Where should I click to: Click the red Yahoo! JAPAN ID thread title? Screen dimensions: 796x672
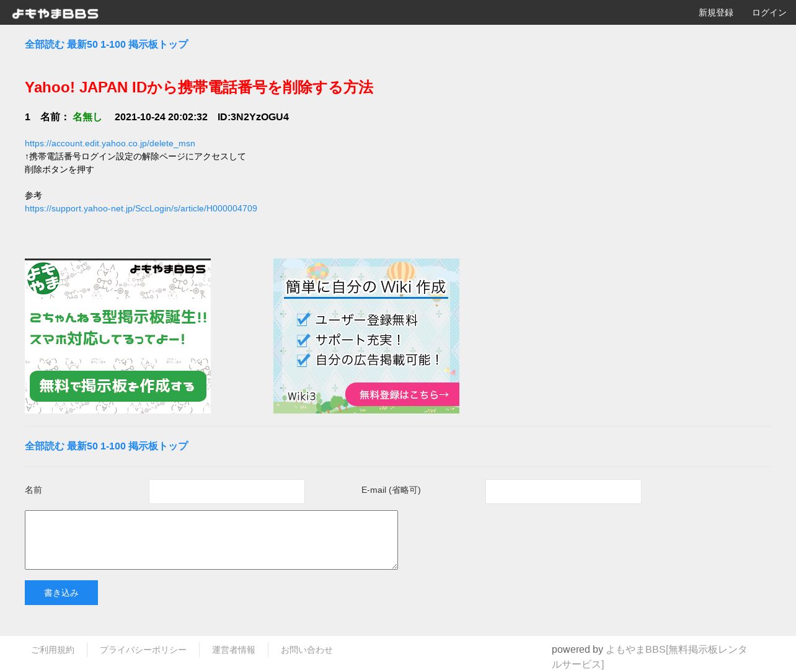point(199,87)
